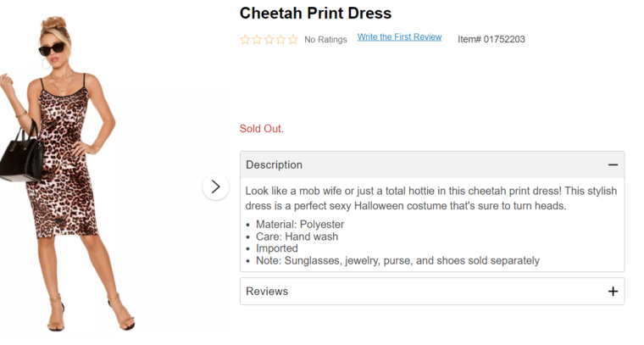
Task: Click the sold separately note bullet
Action: 397,260
